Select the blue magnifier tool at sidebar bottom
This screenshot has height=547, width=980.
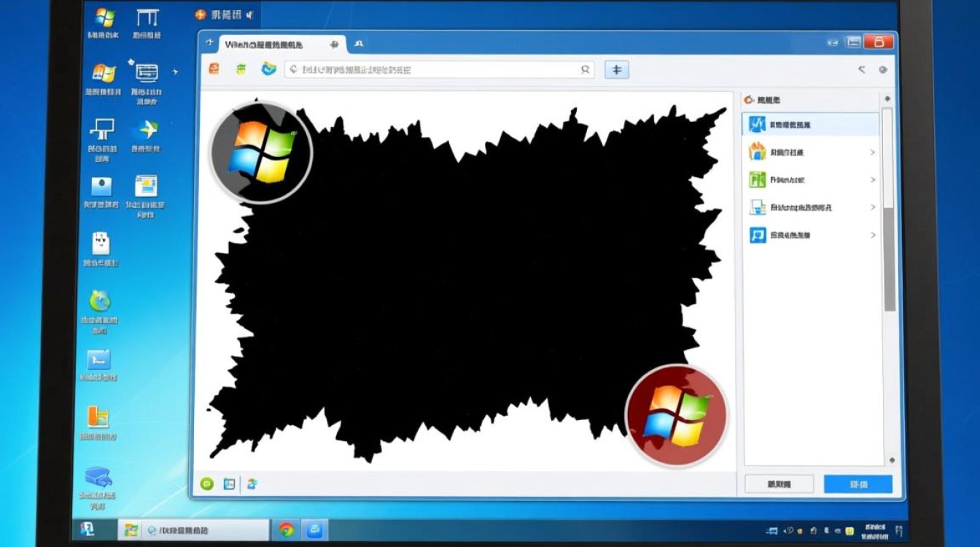click(x=757, y=235)
